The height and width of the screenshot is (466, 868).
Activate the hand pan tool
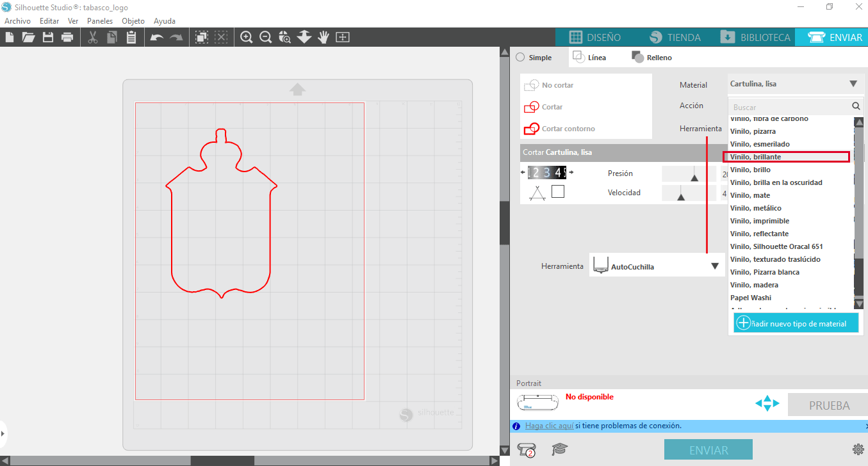coord(323,37)
